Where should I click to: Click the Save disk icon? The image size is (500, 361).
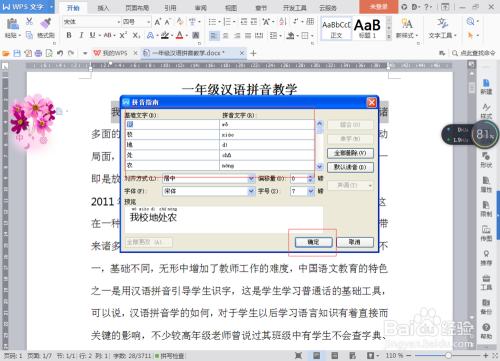coord(17,53)
